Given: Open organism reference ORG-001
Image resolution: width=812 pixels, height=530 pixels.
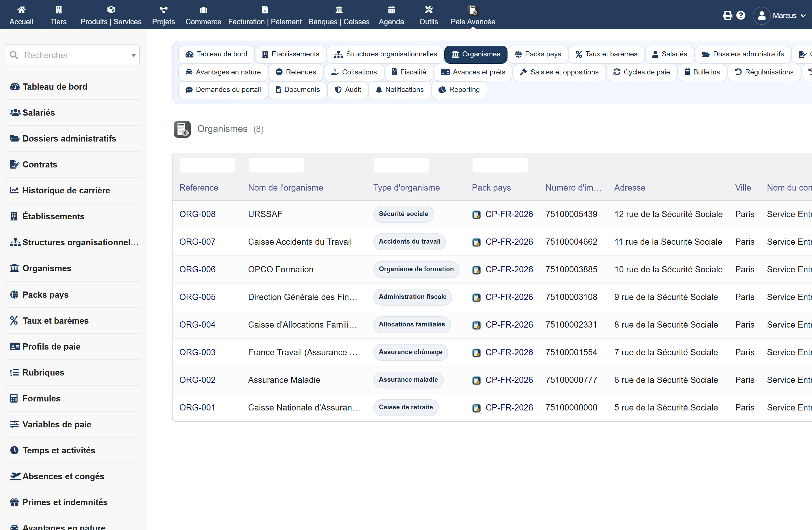Looking at the screenshot, I should [197, 408].
